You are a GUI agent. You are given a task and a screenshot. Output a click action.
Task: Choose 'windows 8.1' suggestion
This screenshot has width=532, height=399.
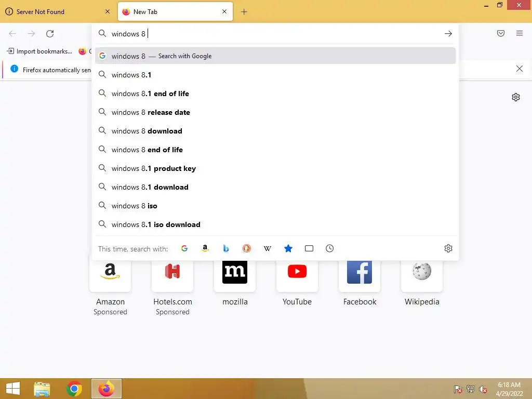(x=275, y=75)
